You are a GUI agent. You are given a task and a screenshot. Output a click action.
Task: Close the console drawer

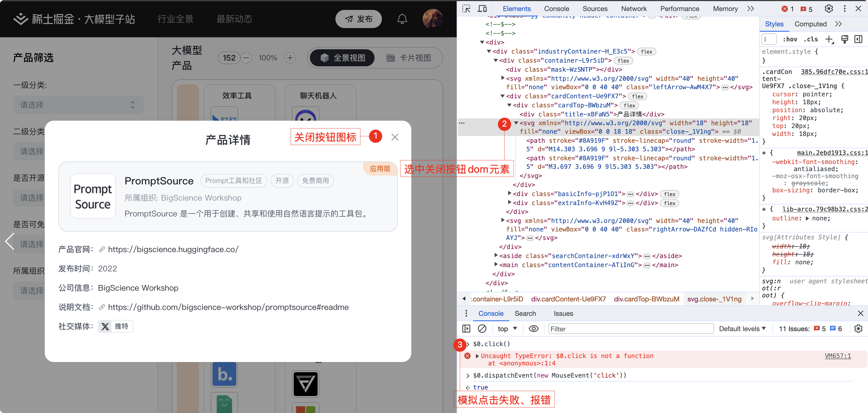click(860, 313)
